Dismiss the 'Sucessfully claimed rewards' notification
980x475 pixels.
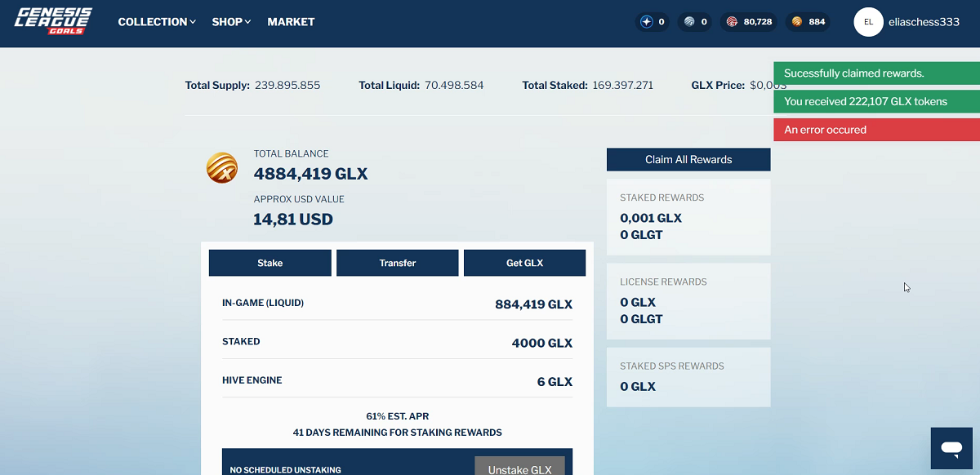[x=876, y=73]
